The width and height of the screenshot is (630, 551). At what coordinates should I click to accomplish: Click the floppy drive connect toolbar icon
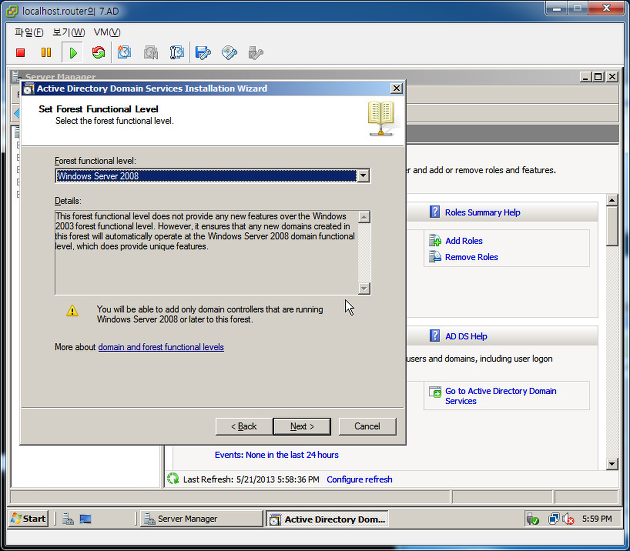pyautogui.click(x=203, y=53)
